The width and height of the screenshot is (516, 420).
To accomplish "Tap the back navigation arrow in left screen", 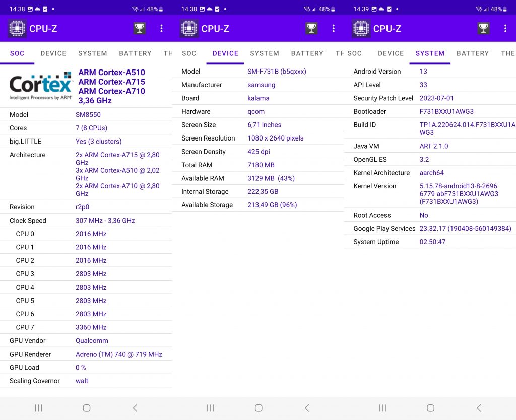I will [135, 408].
